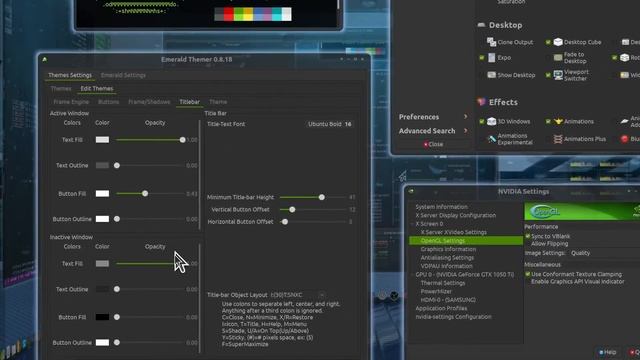Click the Desktop Cube plugin icon
The height and width of the screenshot is (360, 640).
coord(558,42)
